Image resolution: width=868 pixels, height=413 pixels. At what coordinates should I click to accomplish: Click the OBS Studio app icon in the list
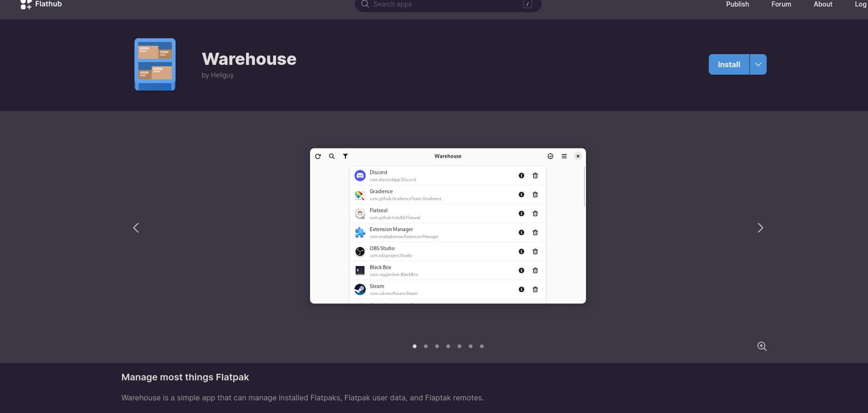(360, 252)
